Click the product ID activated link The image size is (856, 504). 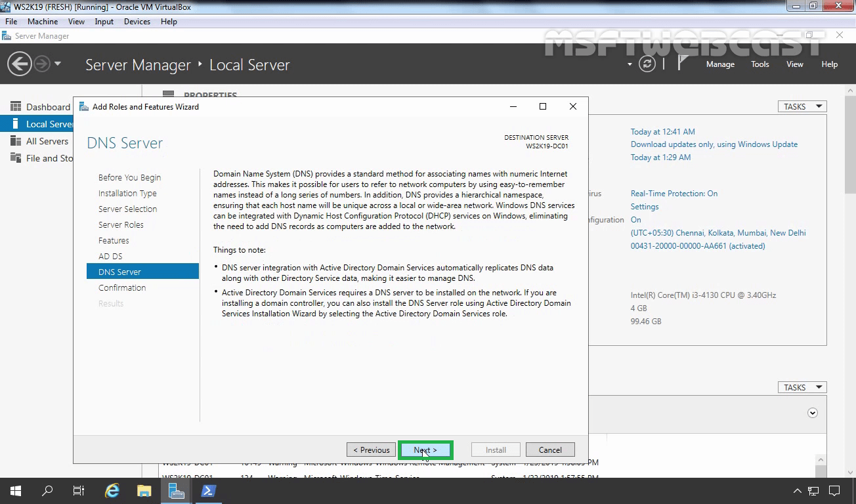tap(698, 246)
